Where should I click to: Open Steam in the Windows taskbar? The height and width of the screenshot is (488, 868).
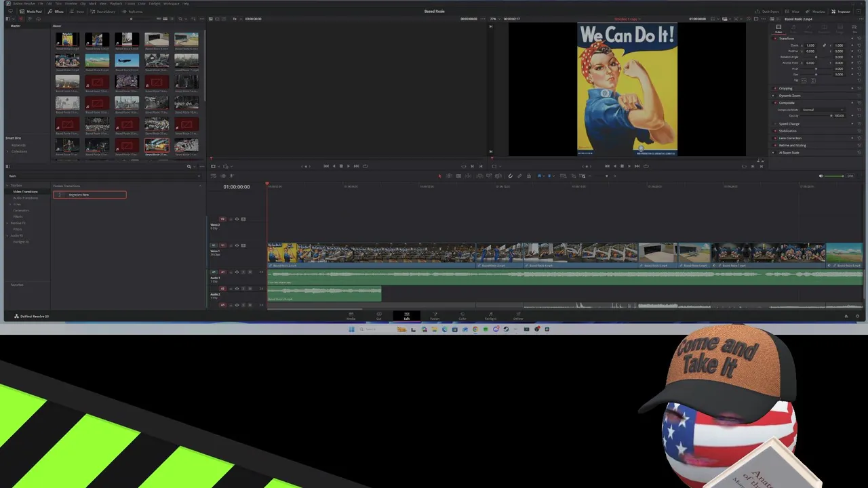point(506,329)
